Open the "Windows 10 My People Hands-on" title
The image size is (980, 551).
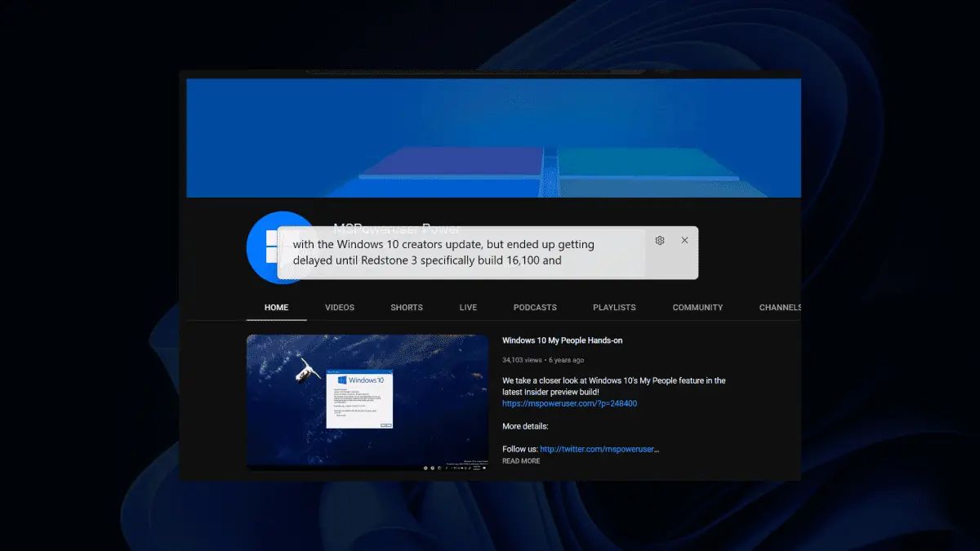coord(562,340)
